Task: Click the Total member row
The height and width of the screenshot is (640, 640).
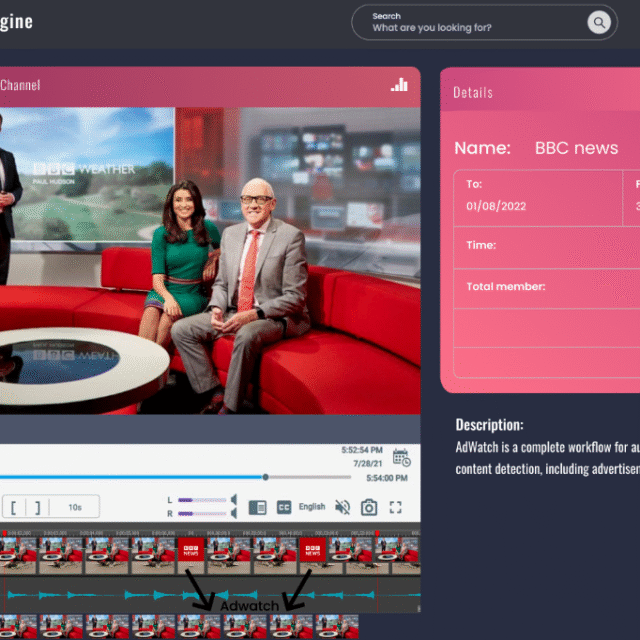Action: 547,288
